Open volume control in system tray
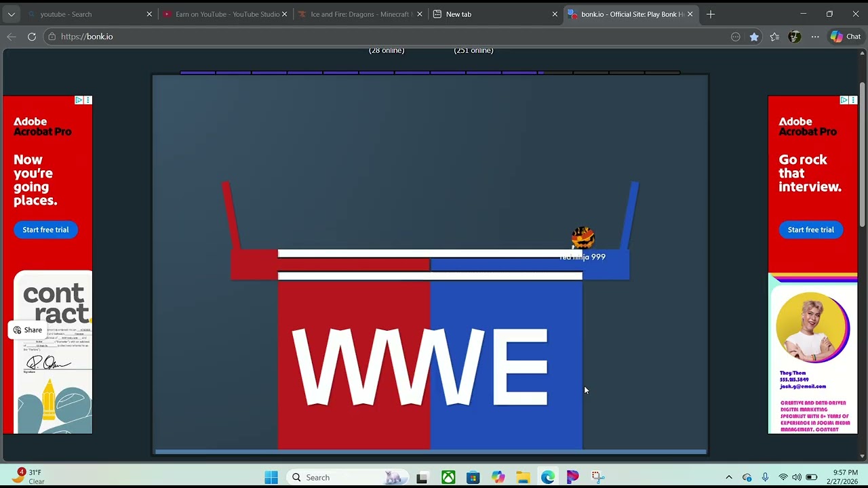The image size is (868, 488). tap(797, 477)
